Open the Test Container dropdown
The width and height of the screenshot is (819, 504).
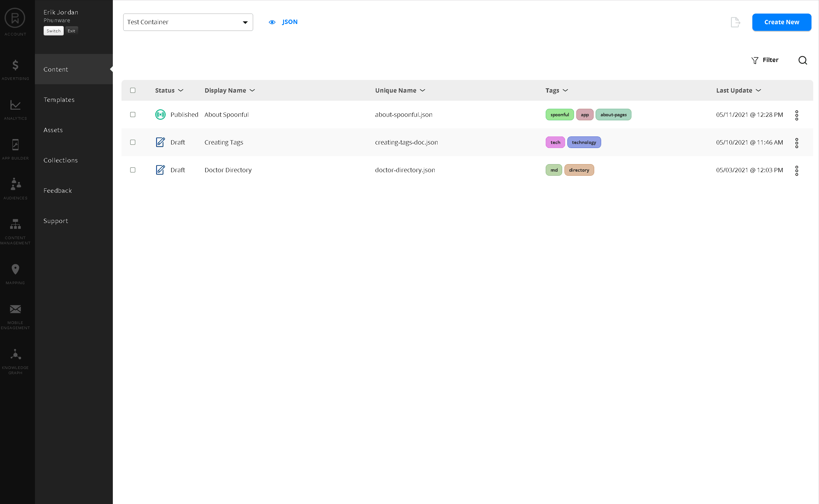[188, 22]
